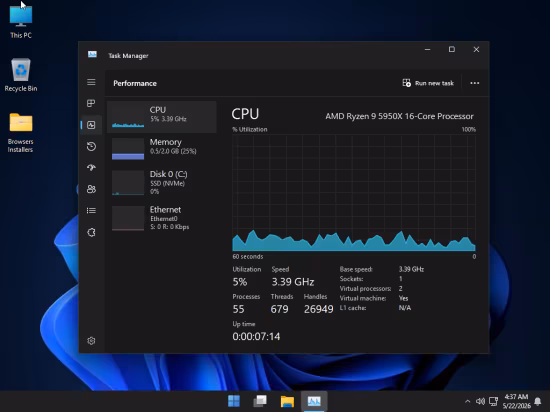Open the clock and date flyout
The width and height of the screenshot is (550, 412).
[516, 401]
